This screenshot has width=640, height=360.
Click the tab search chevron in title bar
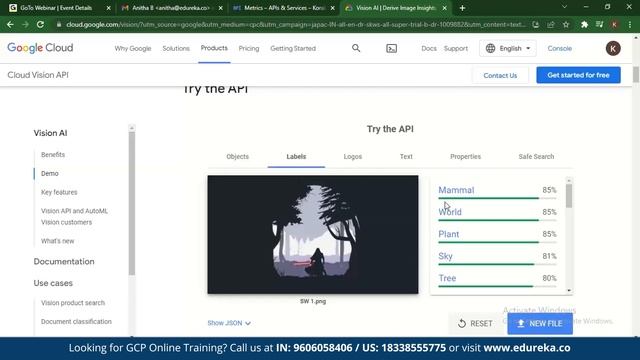pyautogui.click(x=564, y=7)
